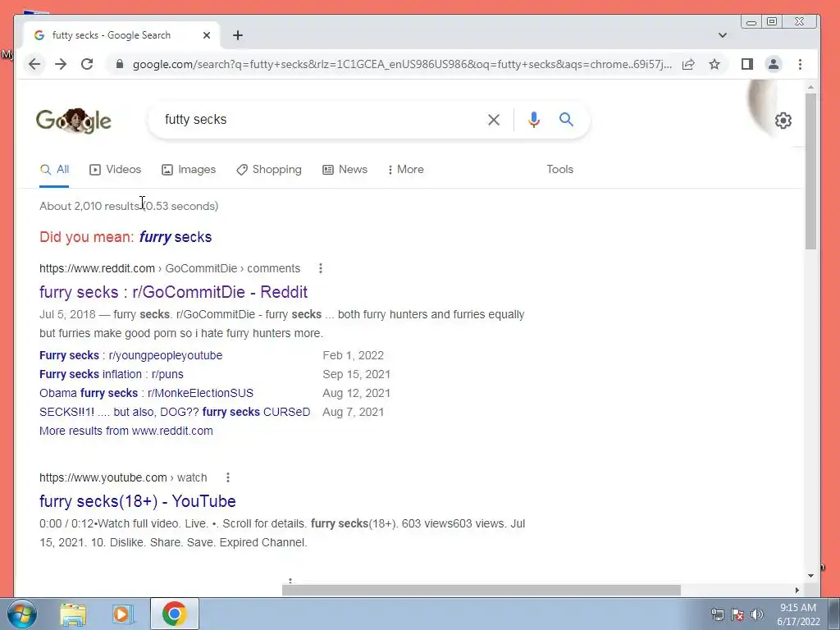Click the 'furry secks' suggested correction
The height and width of the screenshot is (630, 840).
pos(176,237)
